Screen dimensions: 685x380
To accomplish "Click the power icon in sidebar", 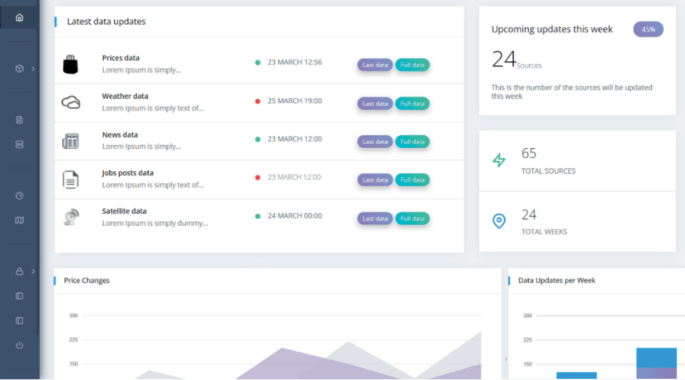I will click(19, 345).
